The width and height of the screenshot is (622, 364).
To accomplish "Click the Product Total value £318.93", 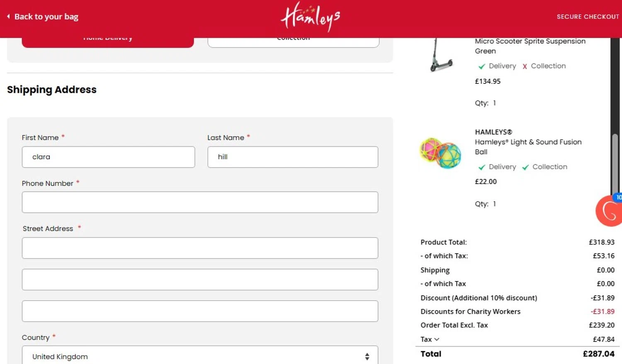I will [x=602, y=242].
